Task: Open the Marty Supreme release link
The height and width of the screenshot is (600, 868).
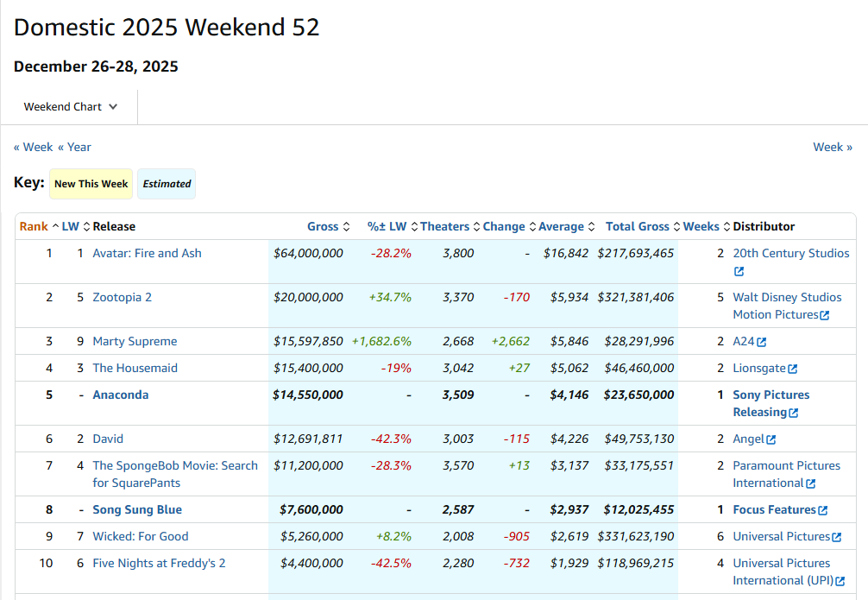Action: point(135,341)
